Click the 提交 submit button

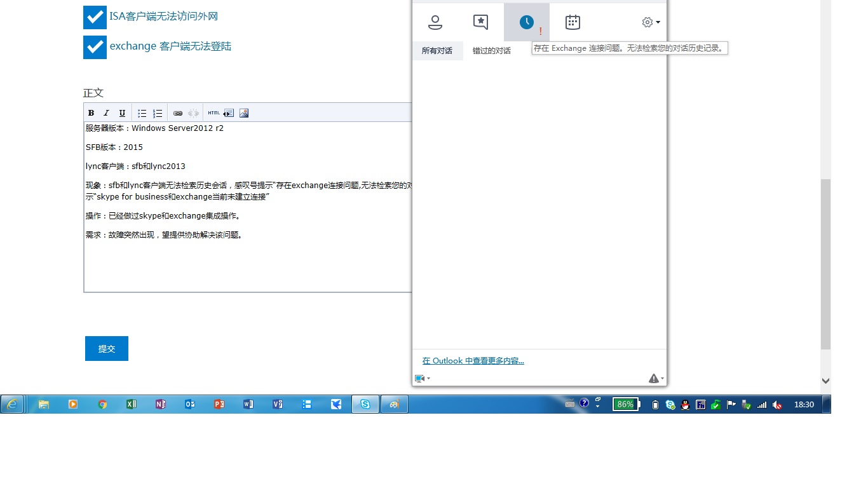pyautogui.click(x=107, y=349)
